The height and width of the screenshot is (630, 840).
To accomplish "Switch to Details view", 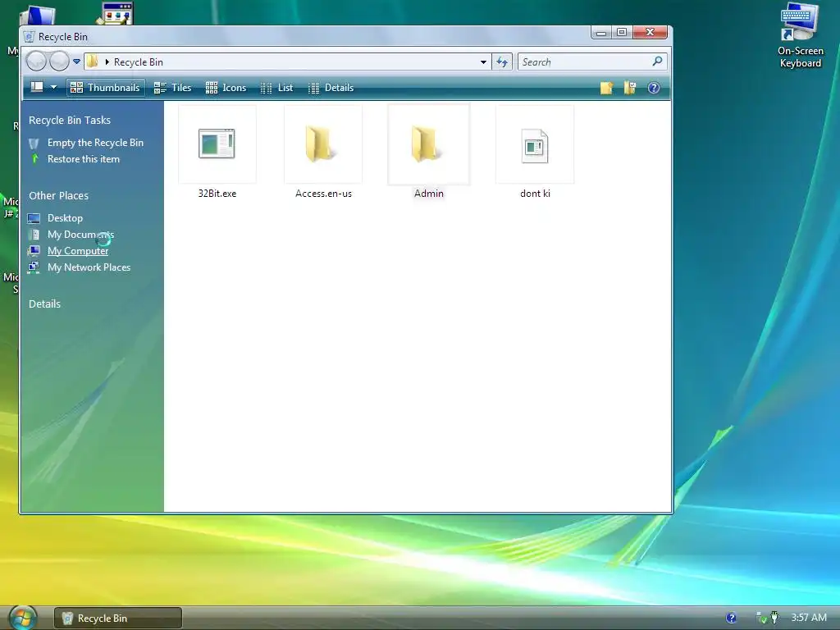I will pyautogui.click(x=331, y=87).
